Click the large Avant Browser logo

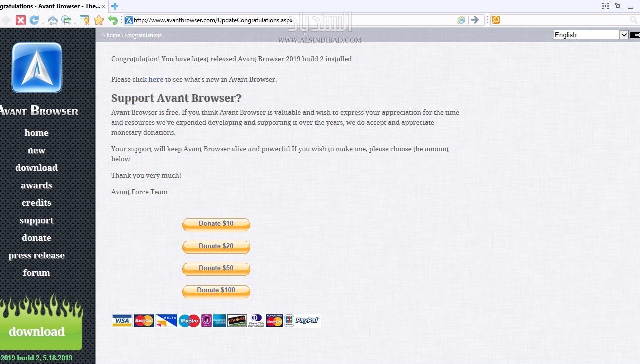click(37, 68)
